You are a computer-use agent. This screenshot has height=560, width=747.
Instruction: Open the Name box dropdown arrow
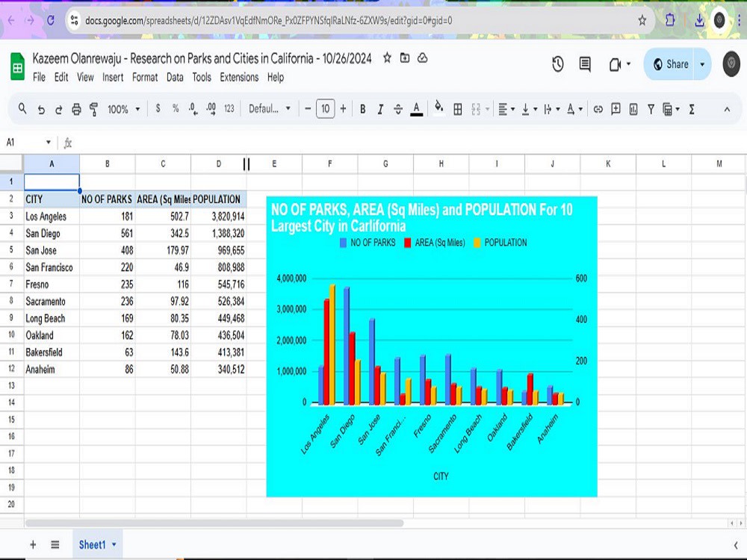pyautogui.click(x=48, y=143)
